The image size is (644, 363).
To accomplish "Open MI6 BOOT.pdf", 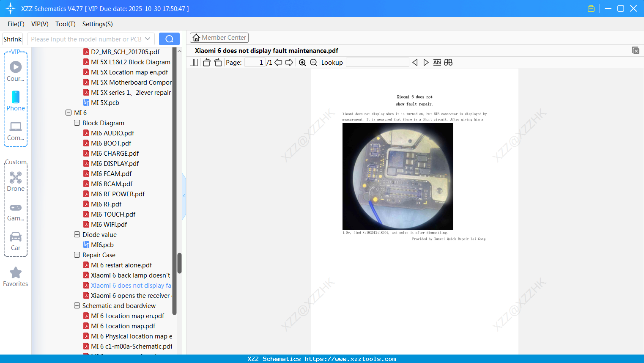I will (111, 143).
